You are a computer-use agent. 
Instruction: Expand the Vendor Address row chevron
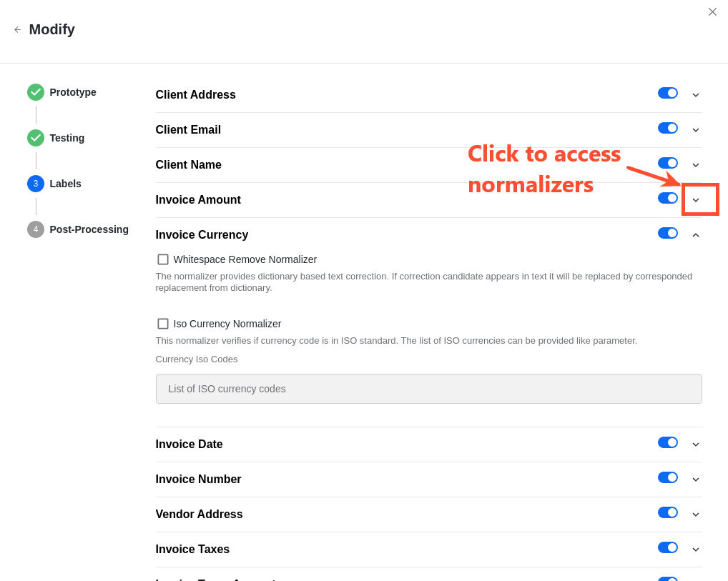pos(696,515)
